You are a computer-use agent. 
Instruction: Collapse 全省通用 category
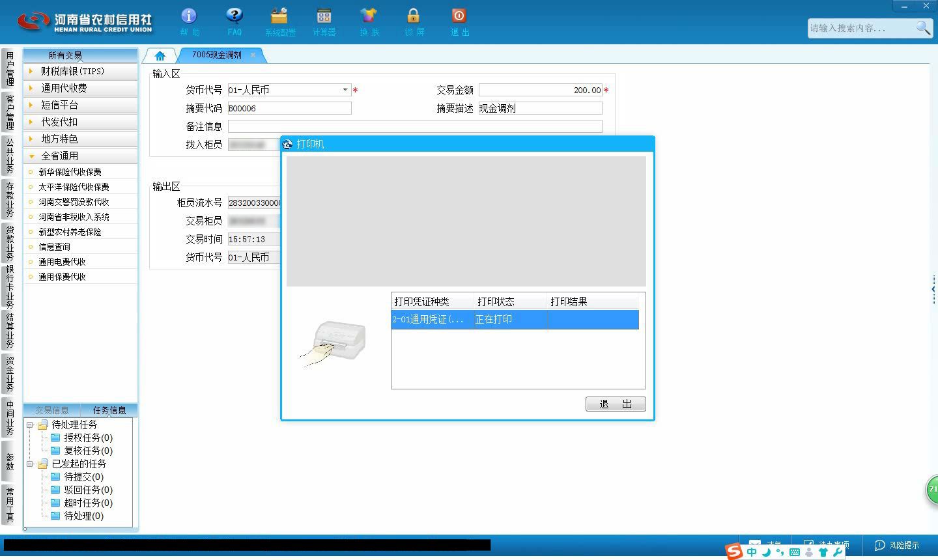click(x=80, y=156)
